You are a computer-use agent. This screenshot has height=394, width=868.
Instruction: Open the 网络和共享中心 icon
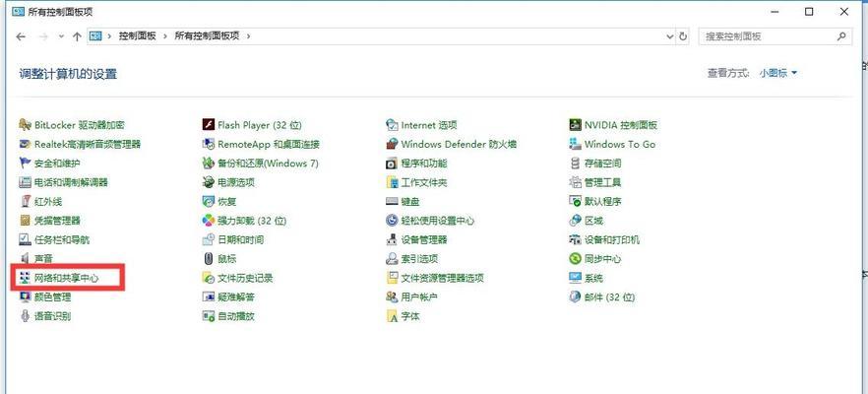[25, 278]
